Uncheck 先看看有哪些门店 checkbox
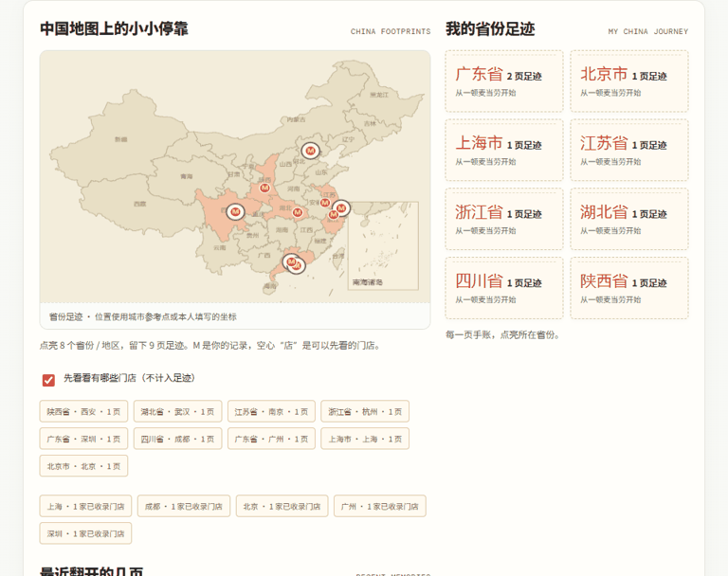 coord(48,380)
